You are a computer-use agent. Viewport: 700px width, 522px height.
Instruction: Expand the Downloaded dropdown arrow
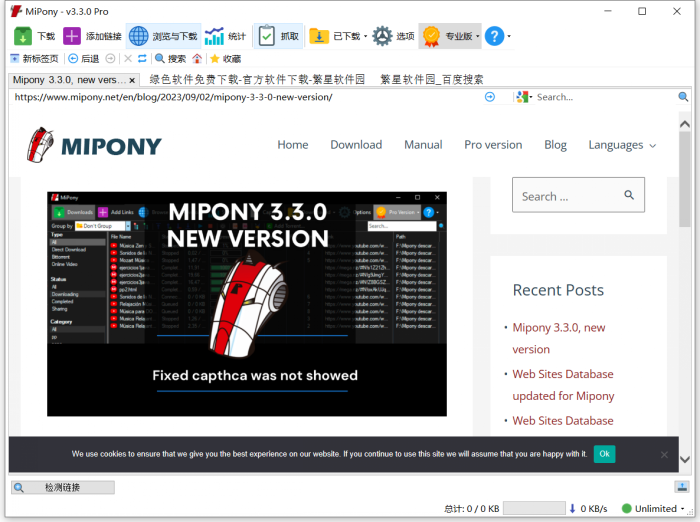tap(365, 36)
